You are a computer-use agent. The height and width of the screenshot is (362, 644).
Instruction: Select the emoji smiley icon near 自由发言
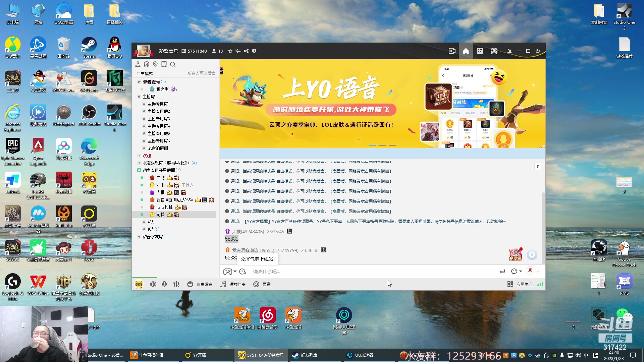[x=190, y=284]
